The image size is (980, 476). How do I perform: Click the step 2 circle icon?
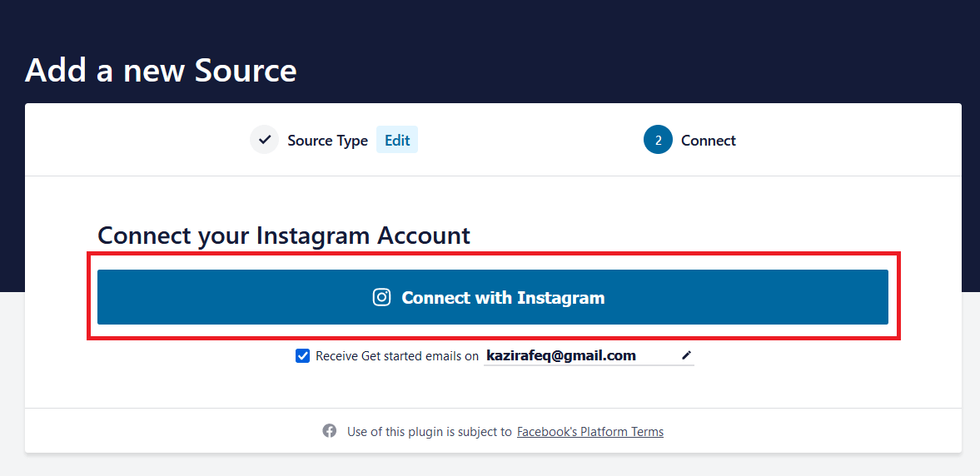(658, 140)
